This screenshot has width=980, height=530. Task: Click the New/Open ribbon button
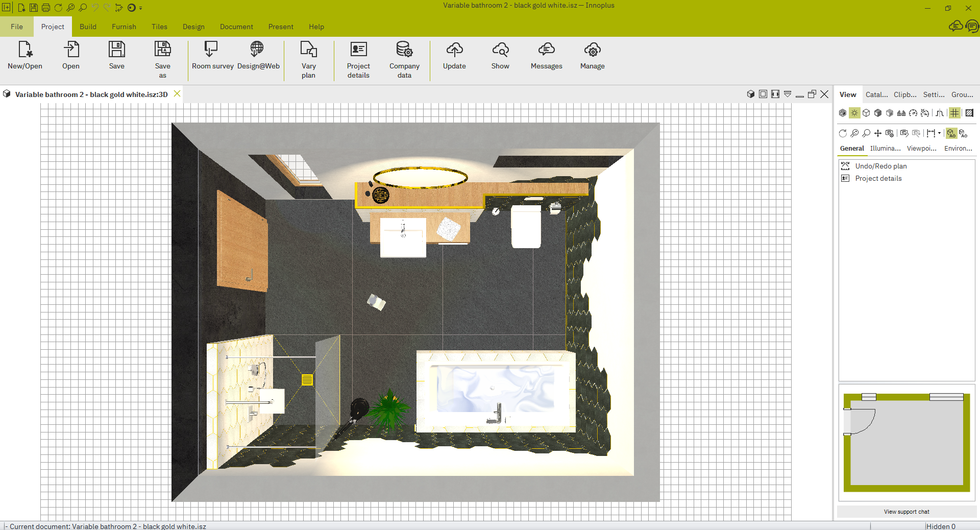[25, 56]
